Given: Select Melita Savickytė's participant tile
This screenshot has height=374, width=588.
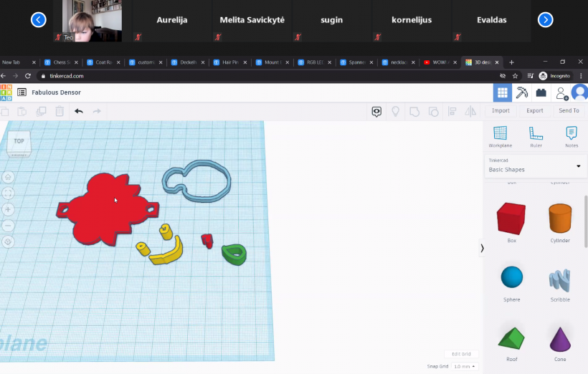Looking at the screenshot, I should 252,21.
